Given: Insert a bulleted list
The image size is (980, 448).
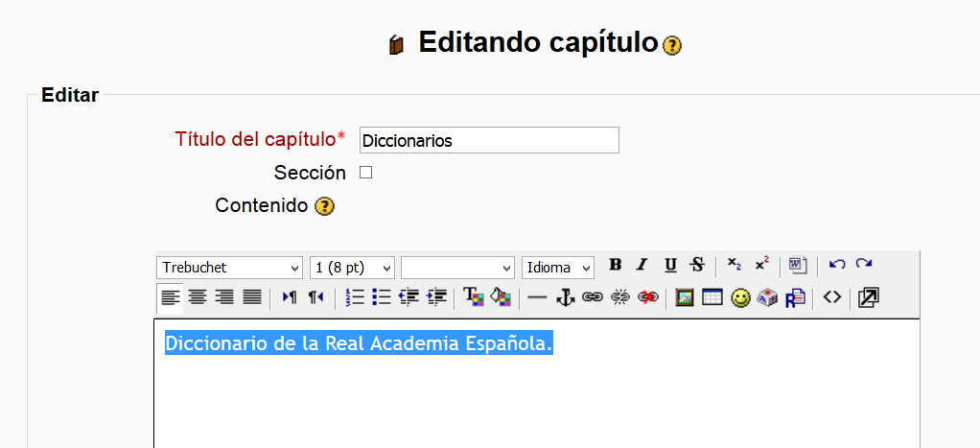Looking at the screenshot, I should coord(382,297).
